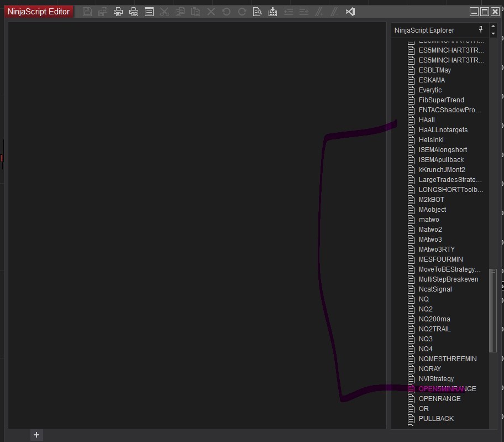The image size is (504, 442).
Task: Click the NinjaScript Editor title label
Action: 39,12
